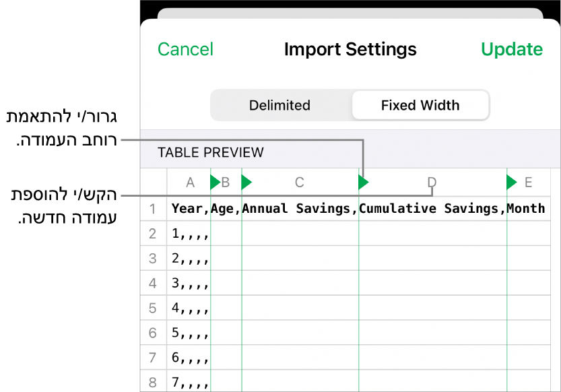Click column header A in table preview

click(x=190, y=182)
